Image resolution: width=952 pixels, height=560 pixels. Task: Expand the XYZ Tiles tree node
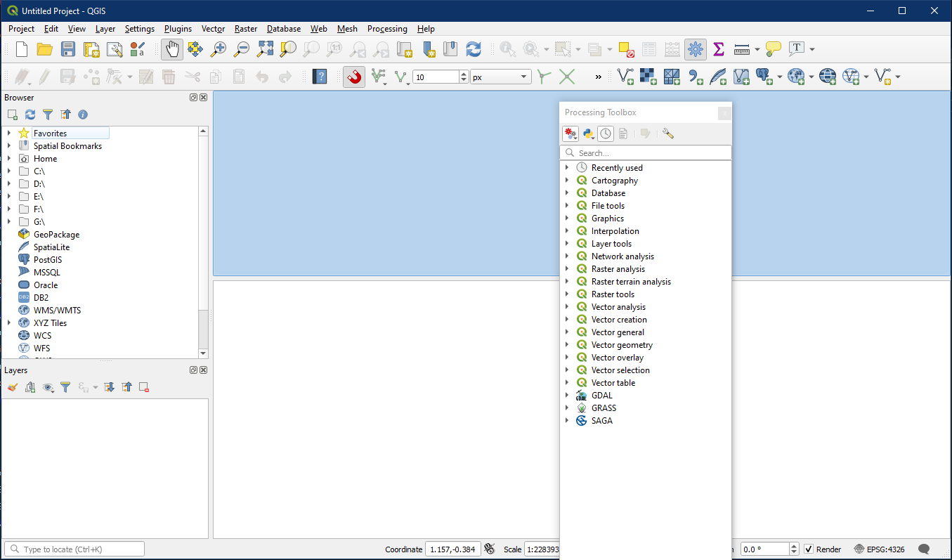[9, 323]
